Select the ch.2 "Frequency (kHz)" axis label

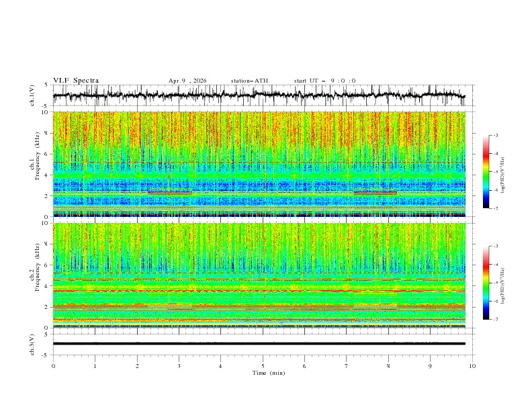click(38, 267)
